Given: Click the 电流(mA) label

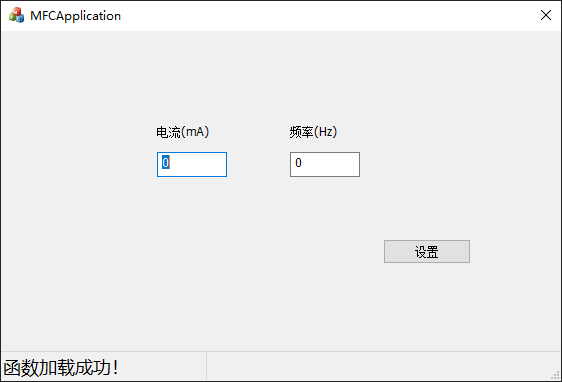Looking at the screenshot, I should (182, 132).
